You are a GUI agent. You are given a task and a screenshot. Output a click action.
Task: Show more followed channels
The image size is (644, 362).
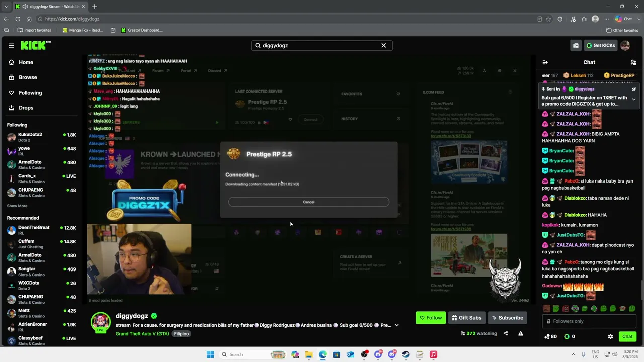click(x=17, y=206)
